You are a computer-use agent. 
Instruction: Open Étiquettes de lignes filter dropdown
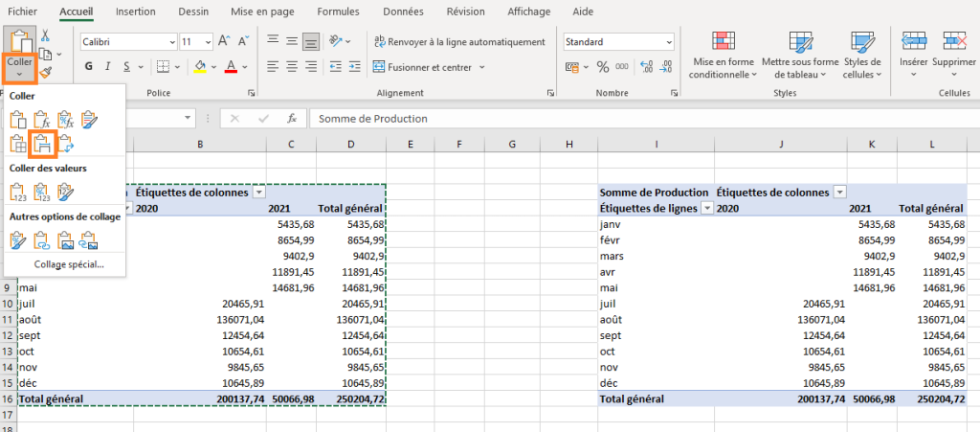[707, 209]
